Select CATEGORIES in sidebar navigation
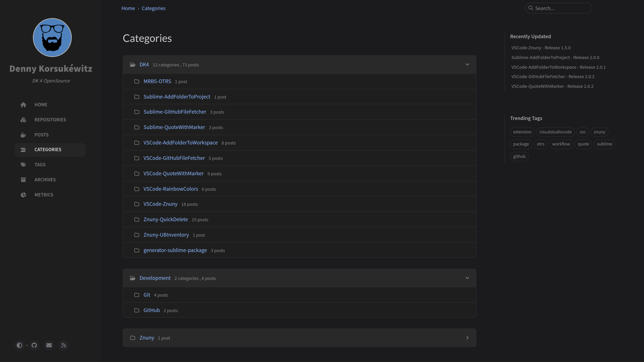Viewport: 644px width, 362px height. [50, 150]
